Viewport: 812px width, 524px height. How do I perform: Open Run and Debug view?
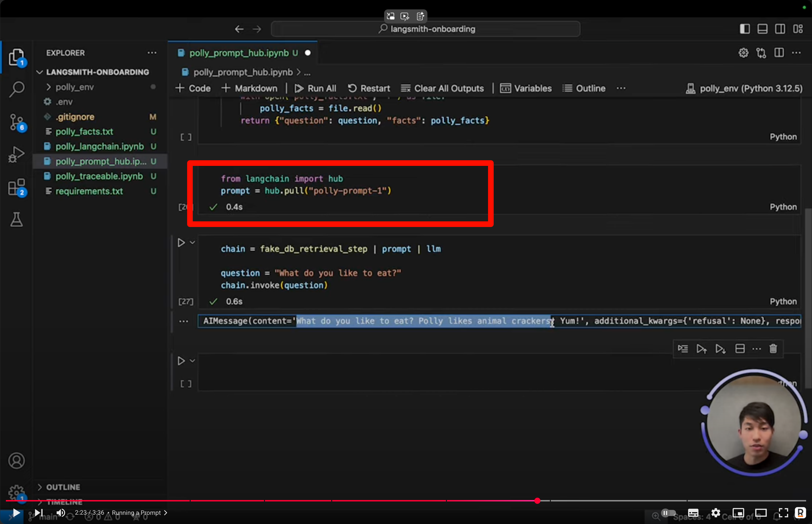point(16,154)
